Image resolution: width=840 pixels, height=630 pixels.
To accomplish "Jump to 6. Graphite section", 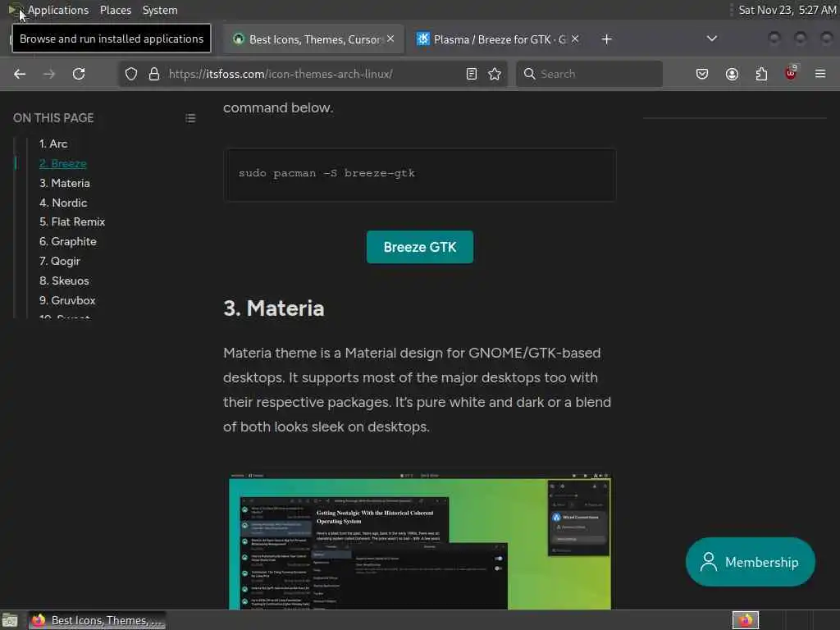I will pyautogui.click(x=67, y=242).
